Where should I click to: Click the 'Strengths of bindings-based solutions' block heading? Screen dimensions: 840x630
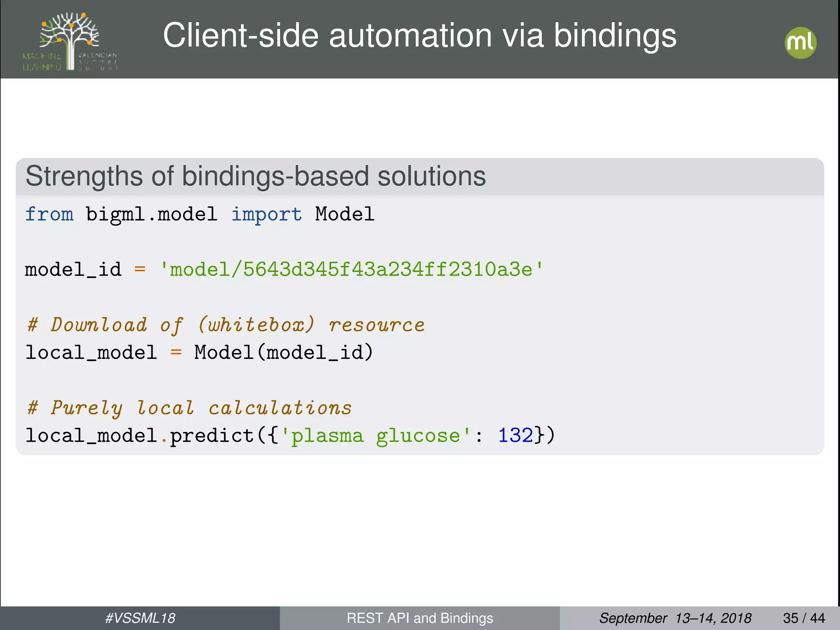256,176
